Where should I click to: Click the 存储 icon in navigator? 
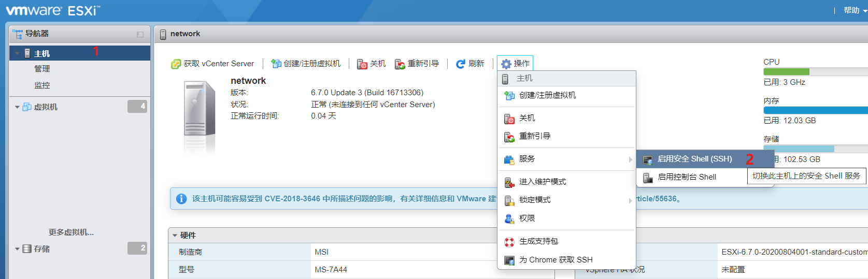(27, 249)
